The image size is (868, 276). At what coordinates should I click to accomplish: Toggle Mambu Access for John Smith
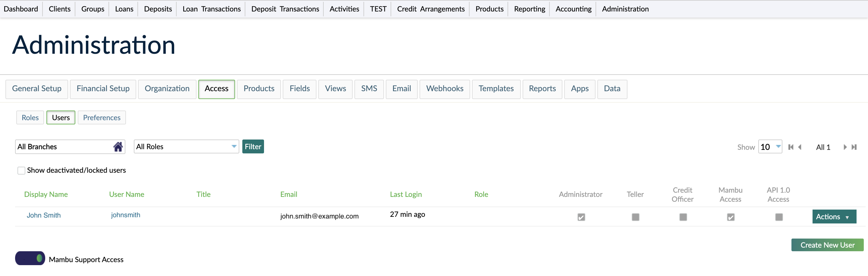click(731, 217)
